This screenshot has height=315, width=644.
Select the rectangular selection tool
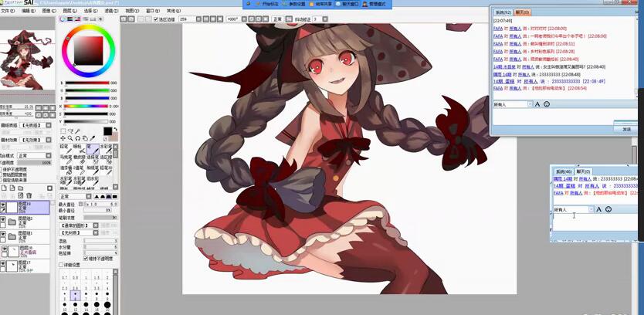pyautogui.click(x=63, y=131)
